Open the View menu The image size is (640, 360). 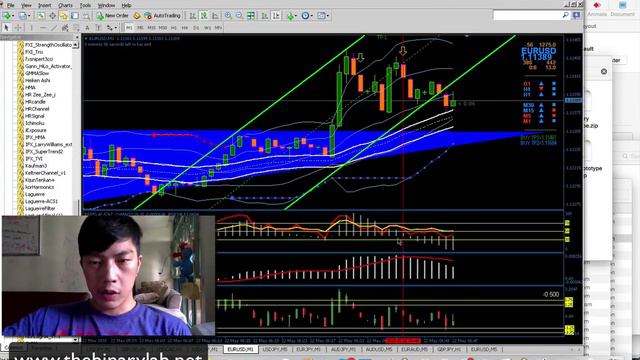click(26, 5)
